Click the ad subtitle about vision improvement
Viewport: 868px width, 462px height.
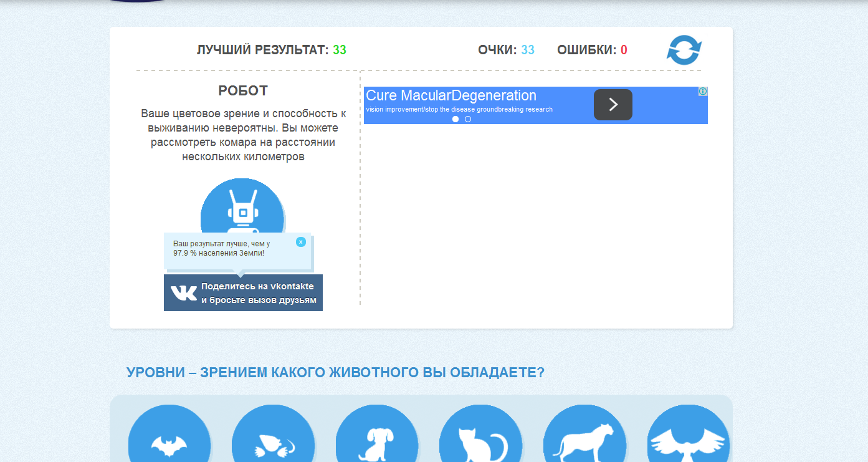tap(459, 110)
